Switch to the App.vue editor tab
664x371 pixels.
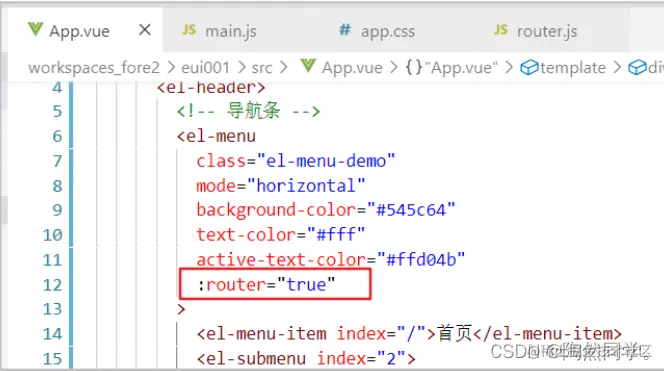coord(85,30)
